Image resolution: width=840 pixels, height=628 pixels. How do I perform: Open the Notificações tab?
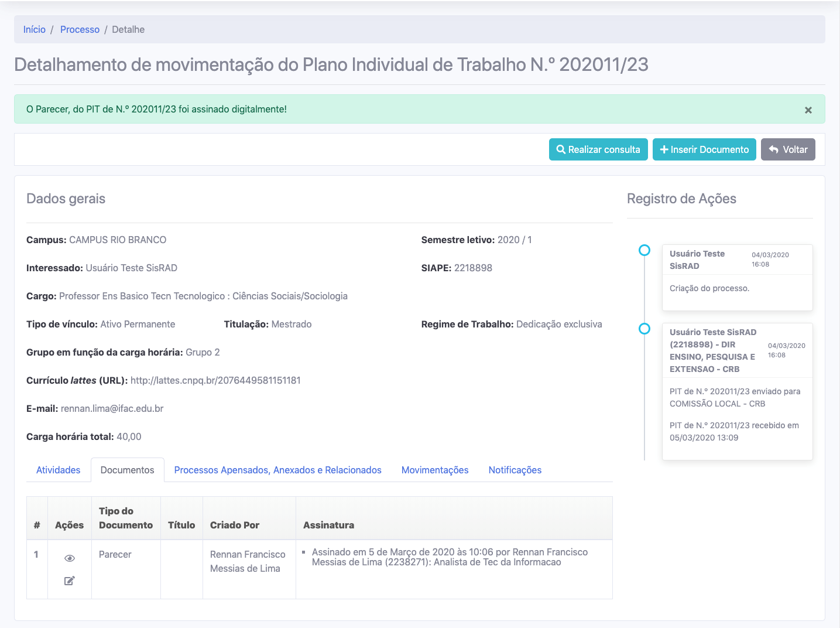coord(515,470)
